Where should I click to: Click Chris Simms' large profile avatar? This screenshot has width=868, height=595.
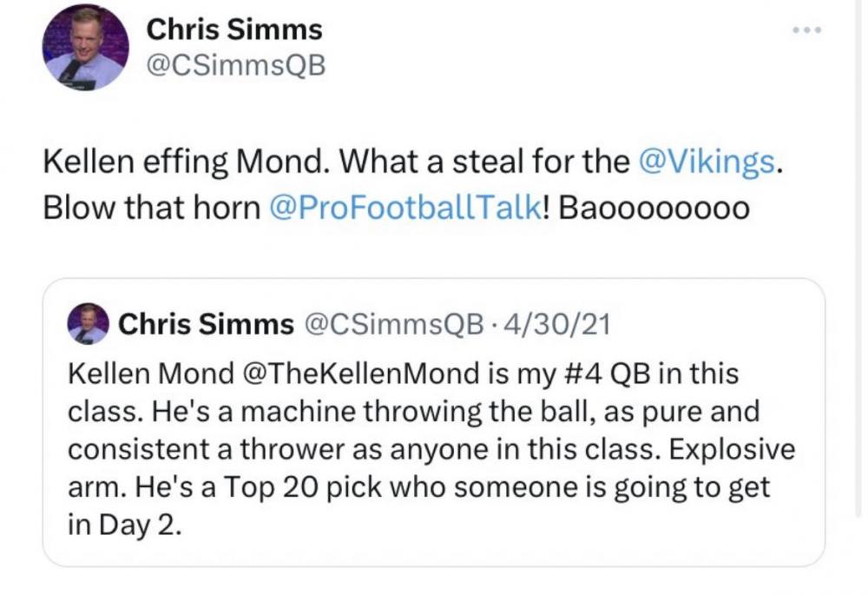tap(86, 48)
